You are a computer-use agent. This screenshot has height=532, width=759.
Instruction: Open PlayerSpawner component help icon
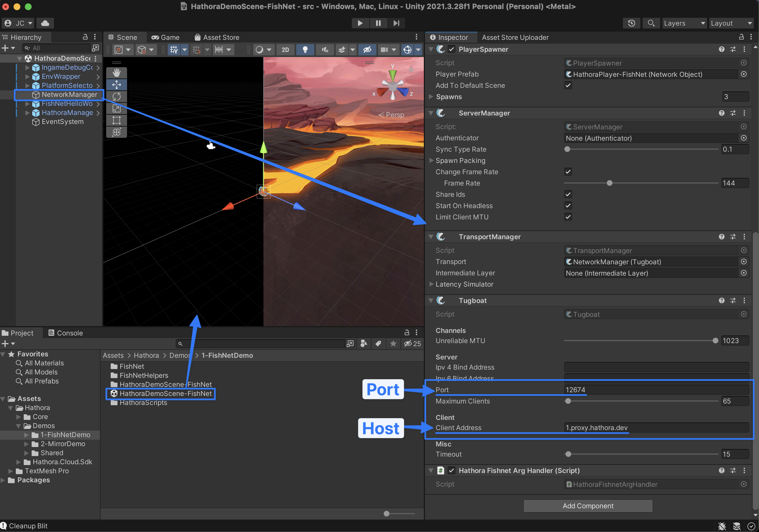[722, 49]
